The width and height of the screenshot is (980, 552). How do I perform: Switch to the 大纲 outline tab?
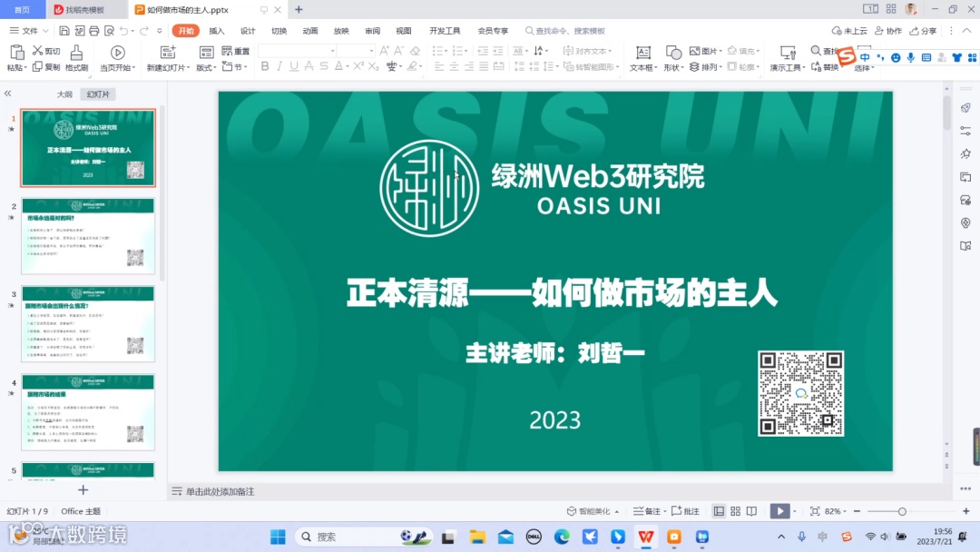click(64, 94)
